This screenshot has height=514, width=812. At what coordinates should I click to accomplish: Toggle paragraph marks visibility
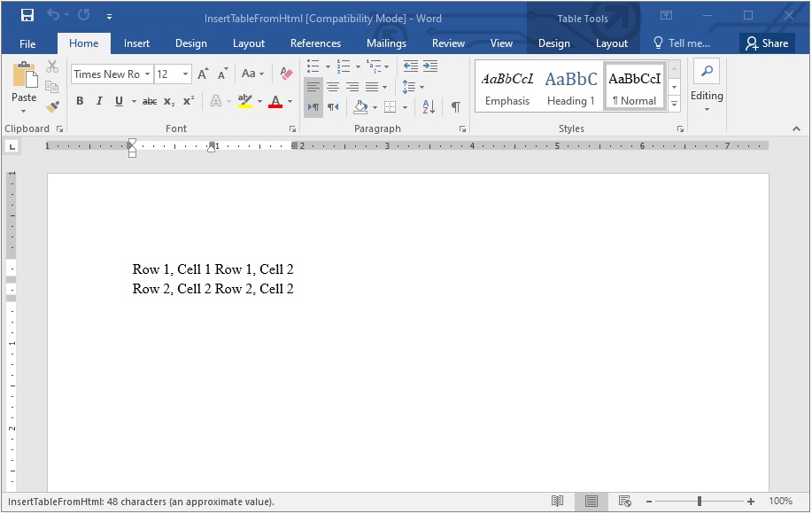pyautogui.click(x=455, y=106)
